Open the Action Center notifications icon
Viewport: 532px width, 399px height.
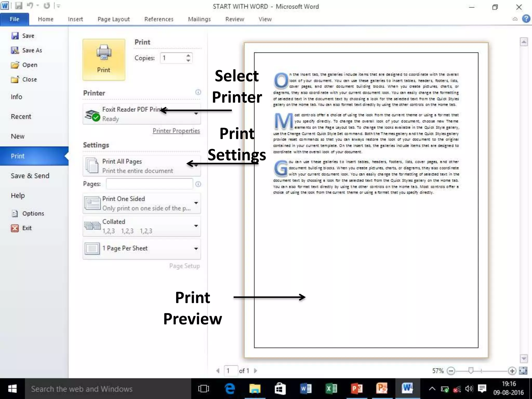(x=482, y=389)
